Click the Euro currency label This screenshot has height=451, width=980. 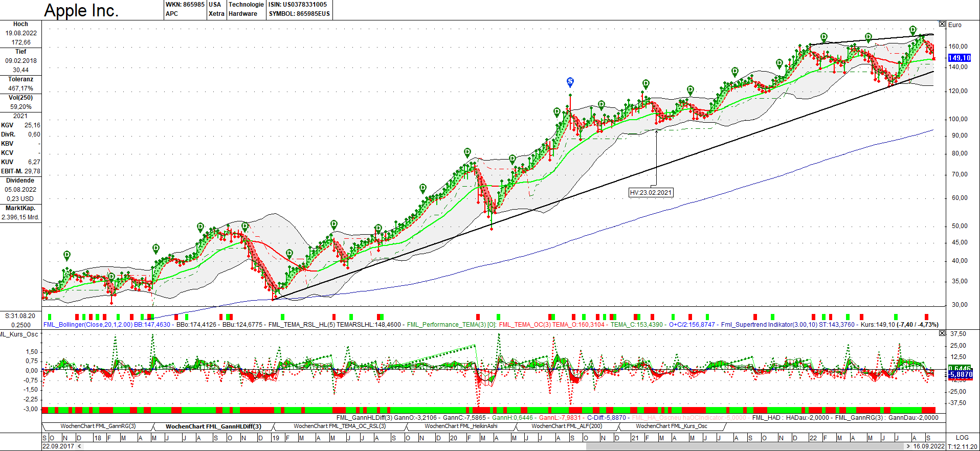click(x=955, y=25)
